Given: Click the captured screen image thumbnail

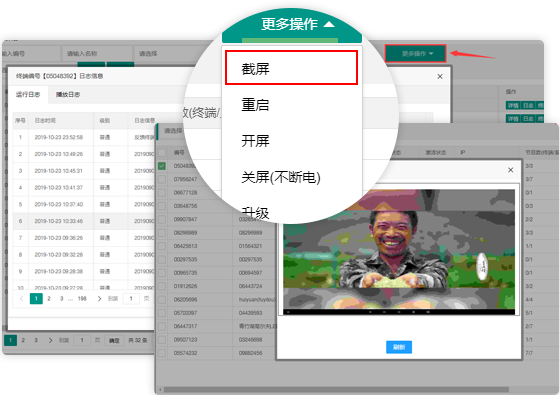Looking at the screenshot, I should point(399,252).
